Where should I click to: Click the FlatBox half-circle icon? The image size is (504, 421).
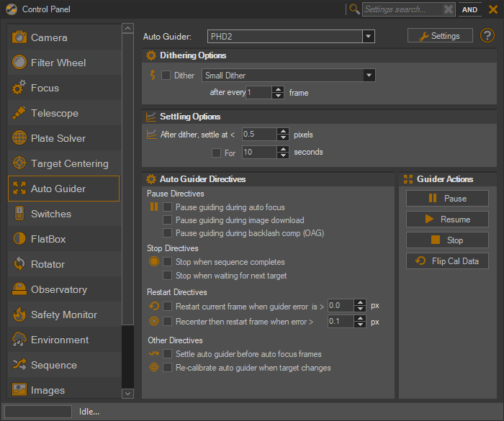(x=19, y=239)
